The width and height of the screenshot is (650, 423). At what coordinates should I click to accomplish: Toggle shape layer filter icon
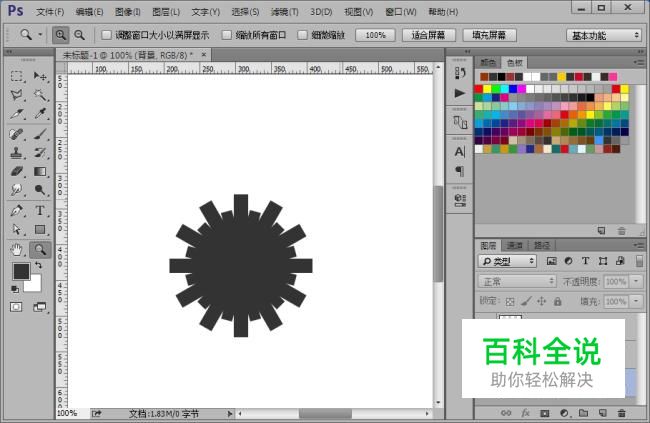coord(603,261)
